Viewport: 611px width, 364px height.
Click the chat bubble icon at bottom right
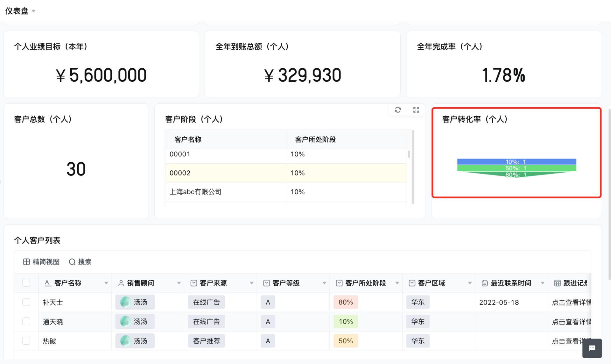(x=592, y=348)
